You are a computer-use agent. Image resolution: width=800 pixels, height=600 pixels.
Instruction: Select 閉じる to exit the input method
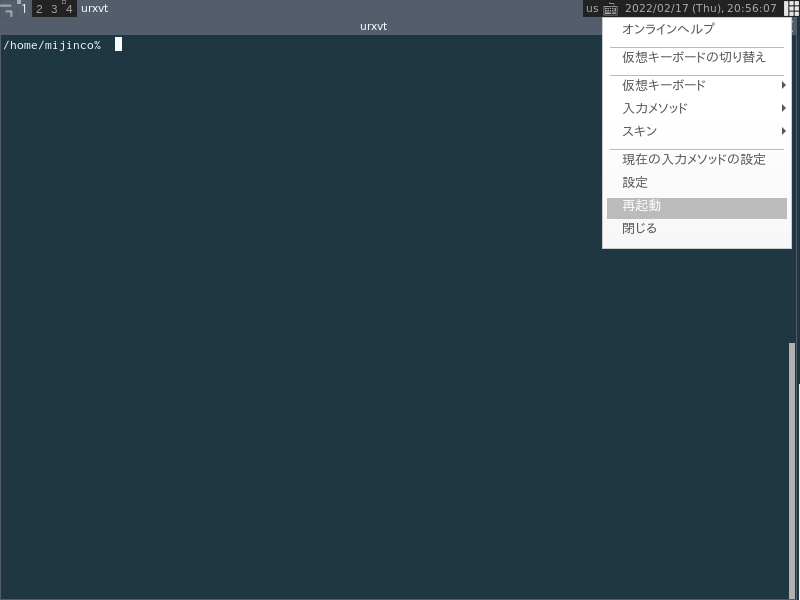click(640, 228)
